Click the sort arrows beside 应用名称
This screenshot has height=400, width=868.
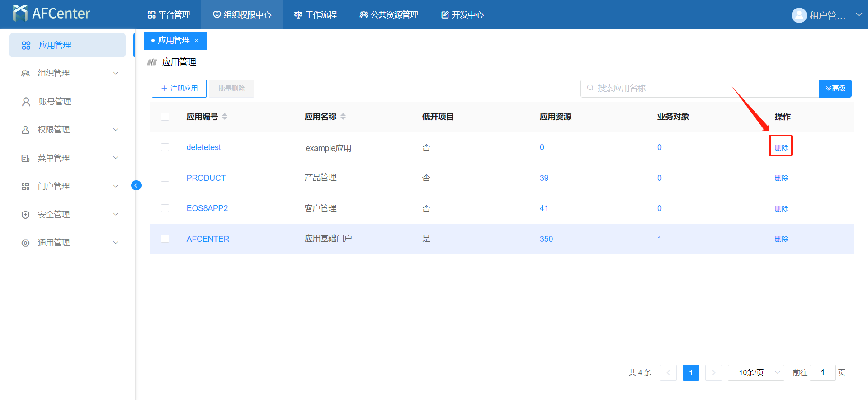tap(343, 117)
